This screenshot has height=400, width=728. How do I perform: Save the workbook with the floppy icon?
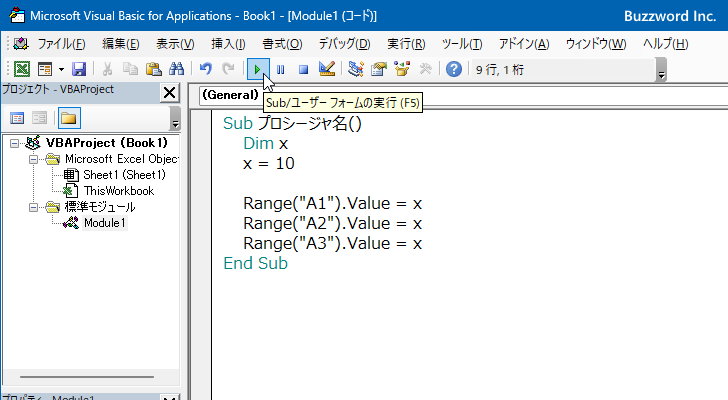79,70
